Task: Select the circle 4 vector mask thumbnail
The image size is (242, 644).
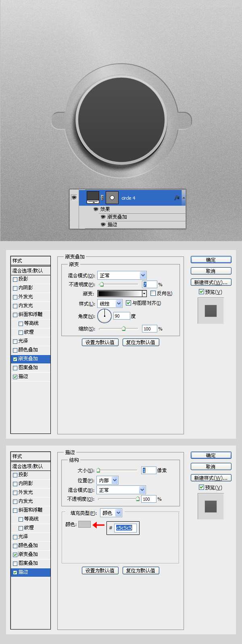Action: click(112, 198)
